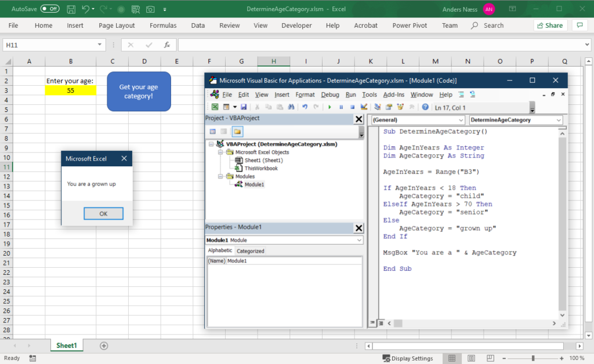Switch to the Categorized properties tab
Screen dimensions: 594x364
point(251,251)
